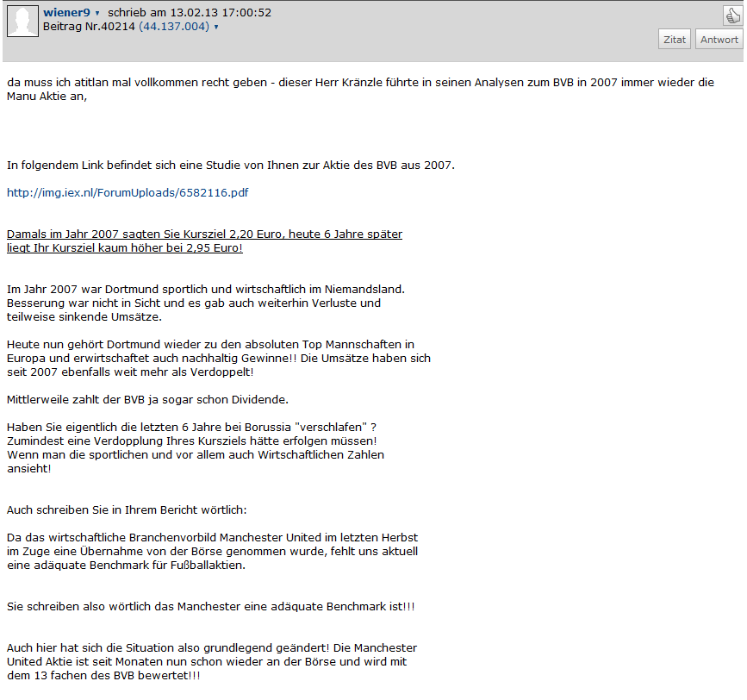Open the wiener9 user avatar image
The width and height of the screenshot is (747, 700).
22,21
